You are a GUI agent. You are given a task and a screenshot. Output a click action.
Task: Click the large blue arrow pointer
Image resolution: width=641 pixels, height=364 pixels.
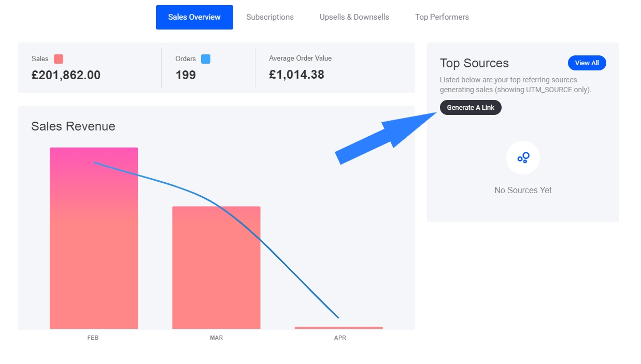pyautogui.click(x=383, y=138)
